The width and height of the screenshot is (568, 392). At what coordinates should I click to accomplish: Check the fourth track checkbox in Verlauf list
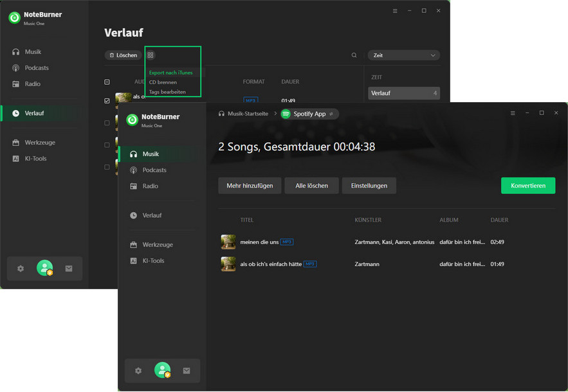point(107,167)
